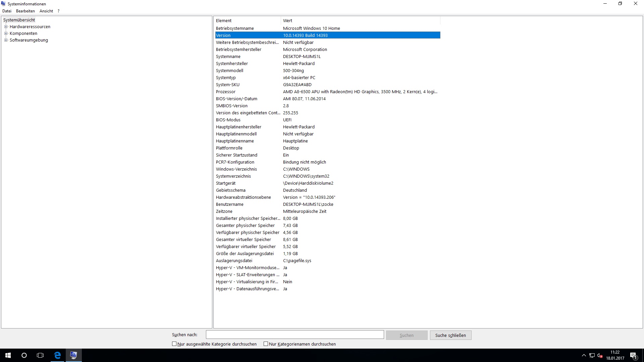Screen dimensions: 644x362
Task: Select Komponenten label in the tree
Action: pos(23,34)
